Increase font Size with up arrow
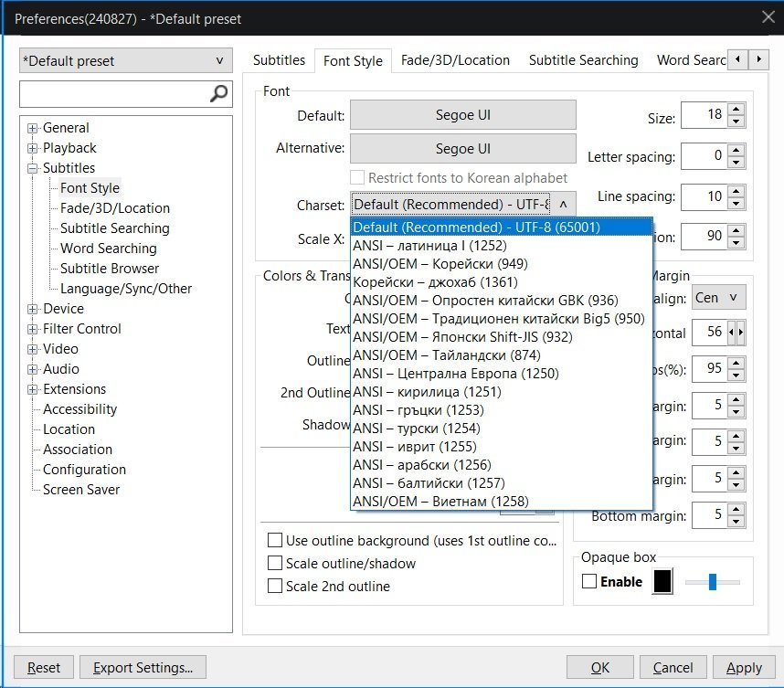The height and width of the screenshot is (688, 784). pyautogui.click(x=737, y=109)
